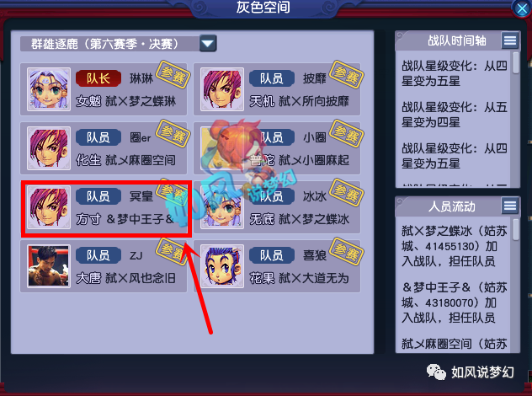Screen dimensions: 532x396
Task: Select captain 琳琳's avatar portrait
Action: pyautogui.click(x=49, y=89)
